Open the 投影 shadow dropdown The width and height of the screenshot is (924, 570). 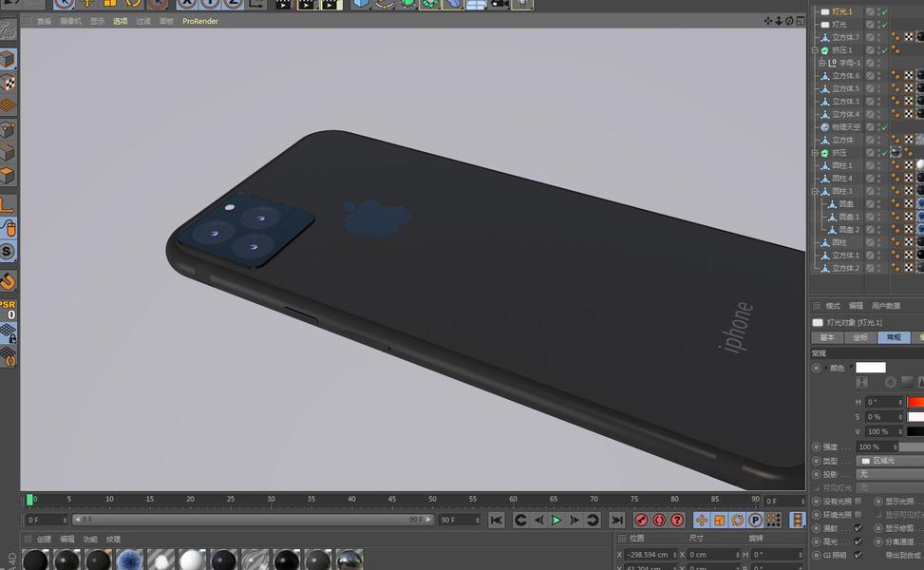(890, 474)
